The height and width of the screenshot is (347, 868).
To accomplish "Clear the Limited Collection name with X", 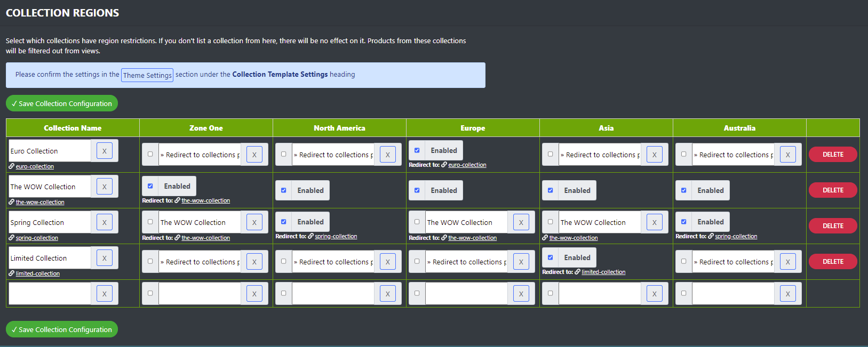I will [105, 258].
